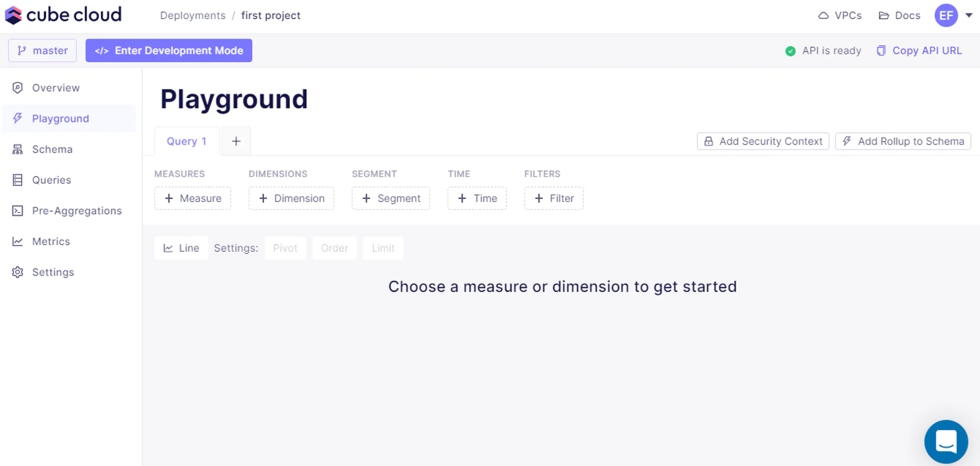Click the FILTERS section label

(542, 174)
